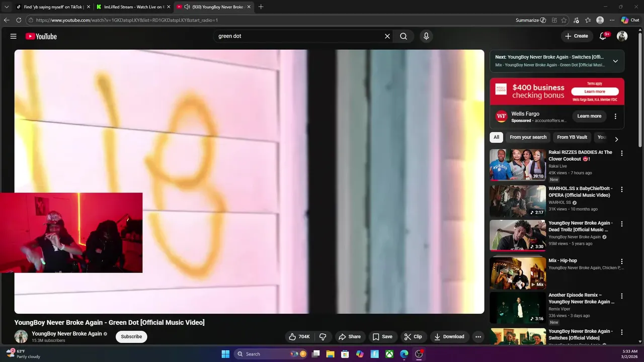Open options for WARHOL.SS OPERA video
Screen dimensions: 644x362
(622, 190)
